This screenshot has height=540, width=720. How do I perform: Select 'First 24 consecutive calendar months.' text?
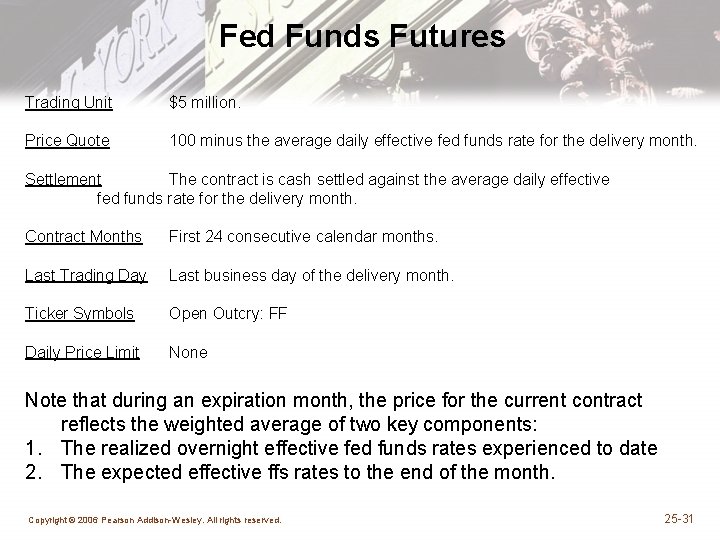[303, 237]
